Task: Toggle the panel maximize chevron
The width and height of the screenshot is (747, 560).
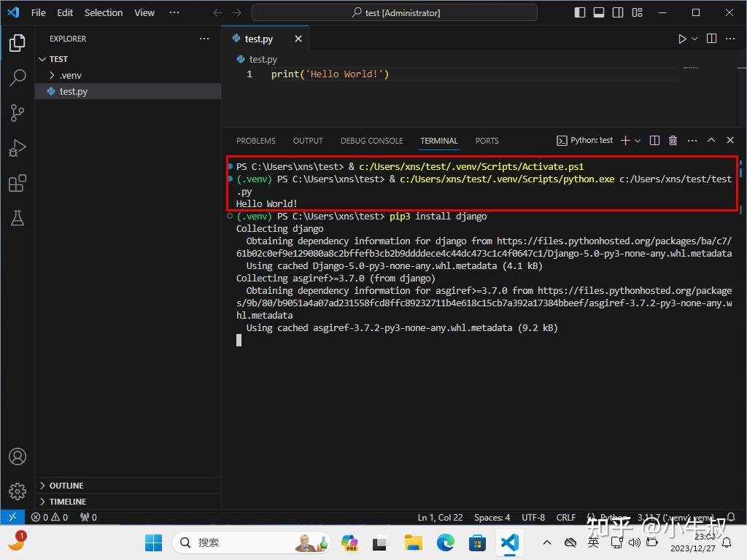Action: tap(711, 140)
